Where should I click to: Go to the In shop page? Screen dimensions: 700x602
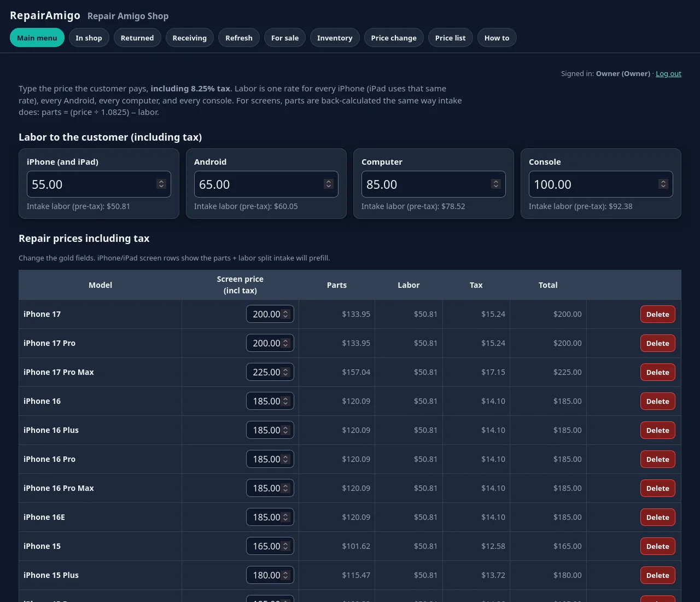(89, 38)
